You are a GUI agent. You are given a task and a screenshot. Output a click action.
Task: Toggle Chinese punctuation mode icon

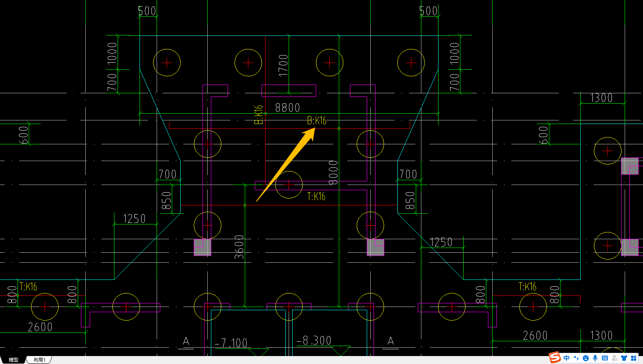(576, 358)
